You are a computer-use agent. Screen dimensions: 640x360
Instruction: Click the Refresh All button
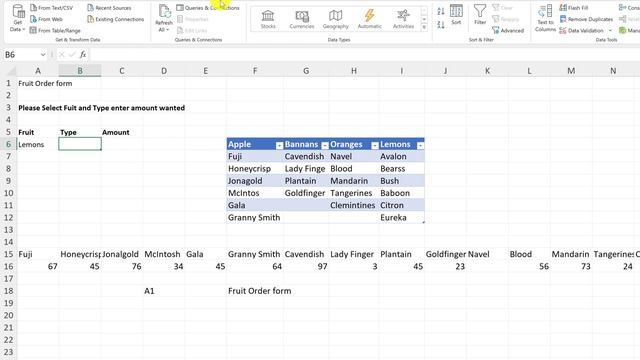(164, 18)
